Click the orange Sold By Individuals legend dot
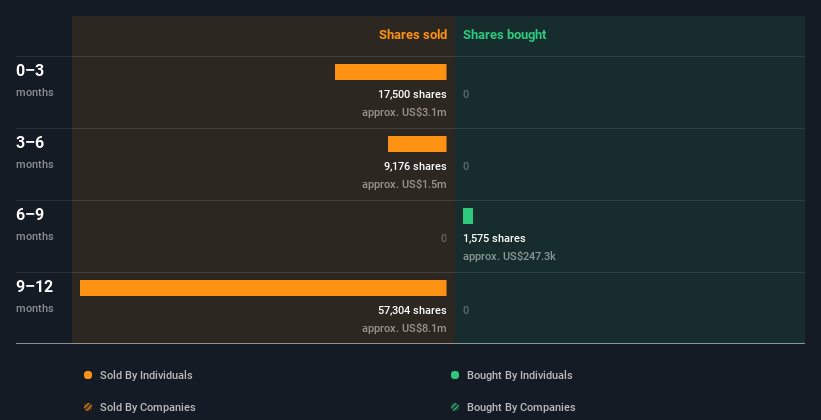Image resolution: width=821 pixels, height=420 pixels. [x=88, y=375]
